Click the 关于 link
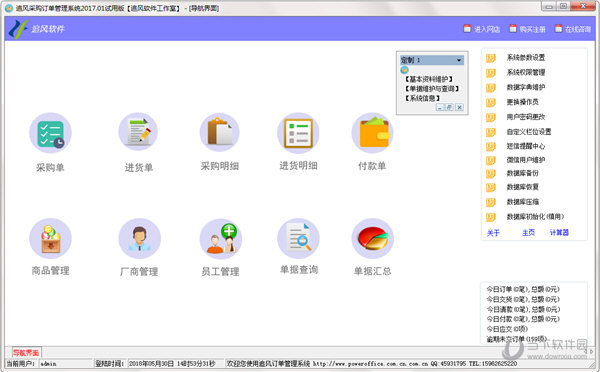This screenshot has height=372, width=600. 493,233
